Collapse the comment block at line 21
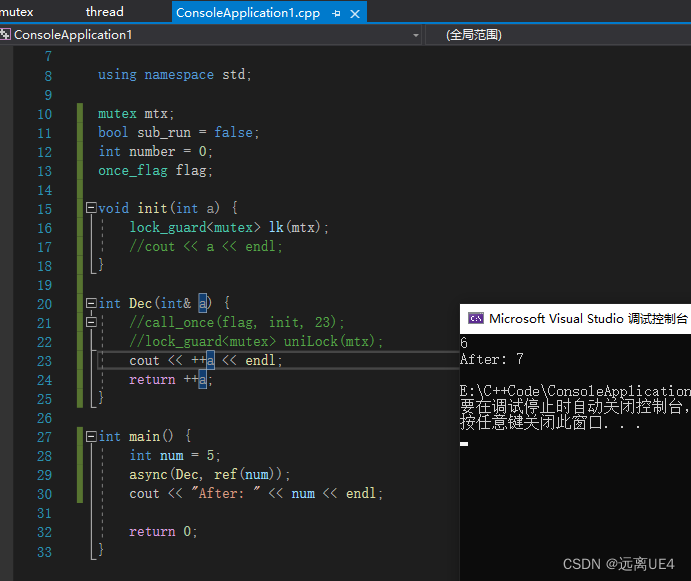 coord(91,322)
